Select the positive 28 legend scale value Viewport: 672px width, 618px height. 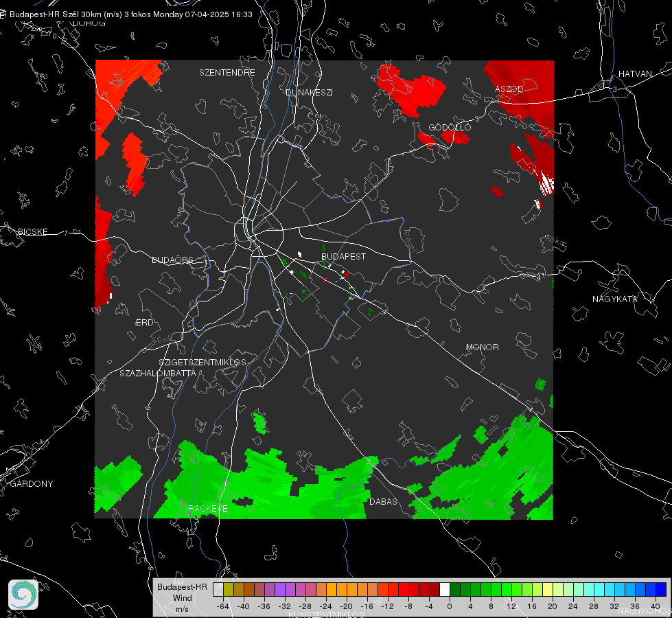pyautogui.click(x=594, y=606)
